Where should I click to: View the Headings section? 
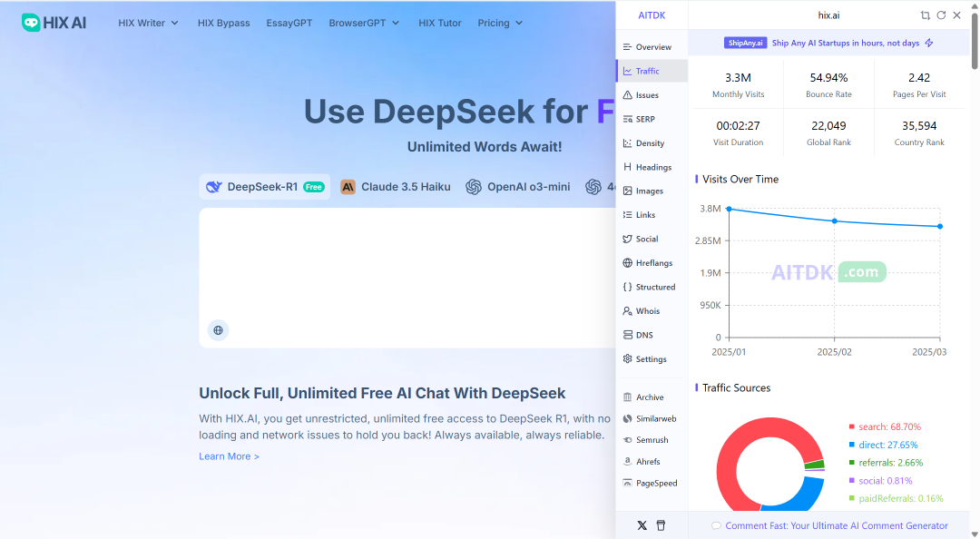(652, 167)
